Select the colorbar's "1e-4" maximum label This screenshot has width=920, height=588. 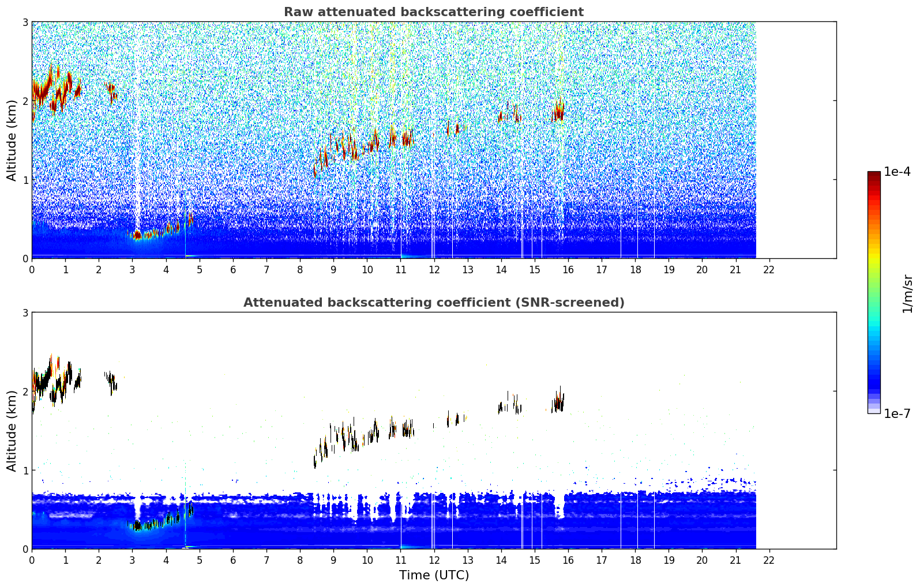[897, 172]
